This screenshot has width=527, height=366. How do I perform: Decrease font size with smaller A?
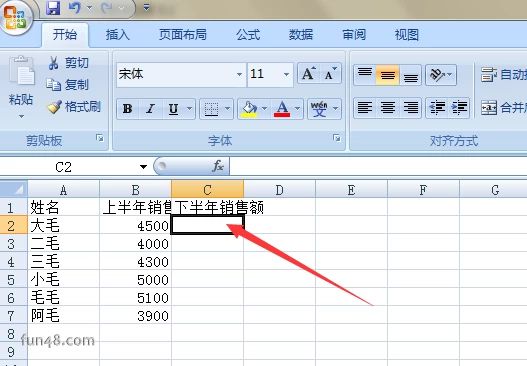click(330, 74)
